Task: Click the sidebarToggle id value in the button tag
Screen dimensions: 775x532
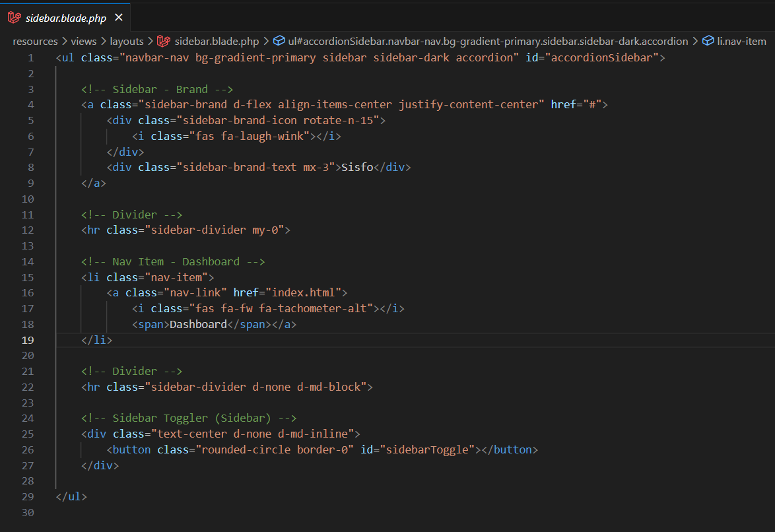Action: coord(430,449)
